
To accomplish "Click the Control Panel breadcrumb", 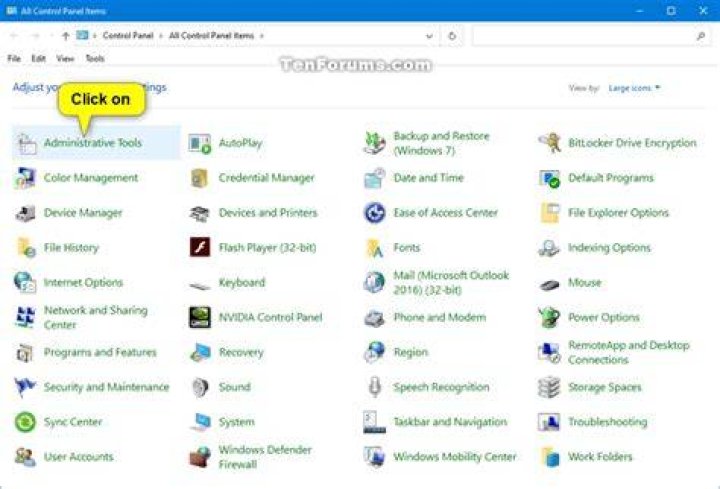I will click(128, 35).
